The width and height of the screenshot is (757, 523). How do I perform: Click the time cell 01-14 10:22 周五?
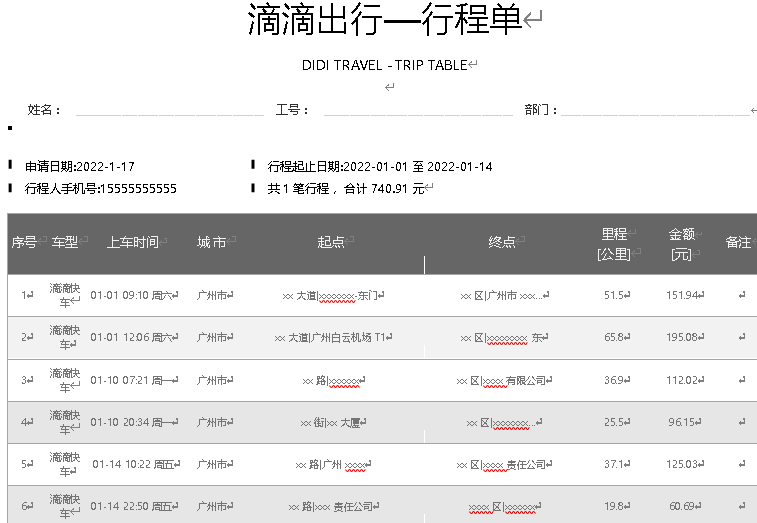tap(133, 464)
